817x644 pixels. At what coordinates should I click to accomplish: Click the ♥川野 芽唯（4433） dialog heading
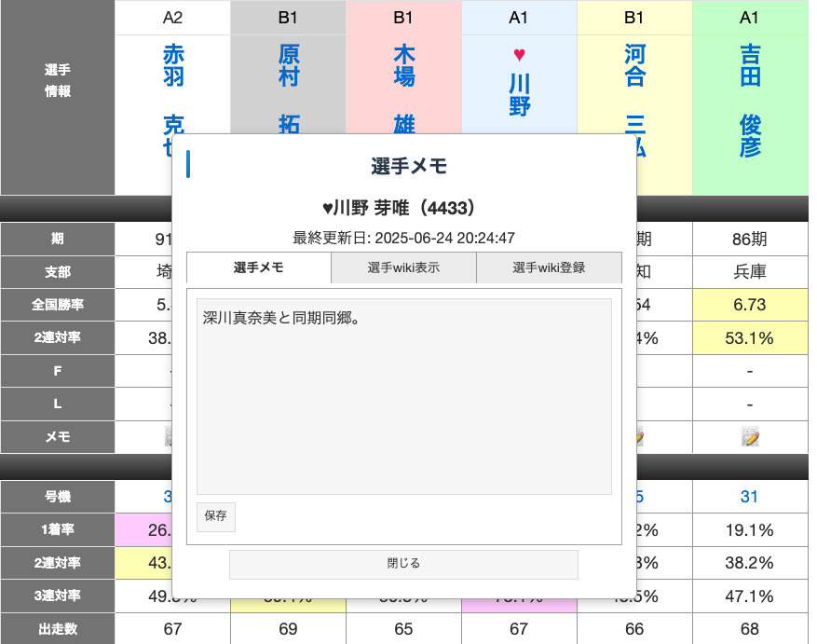(x=403, y=208)
